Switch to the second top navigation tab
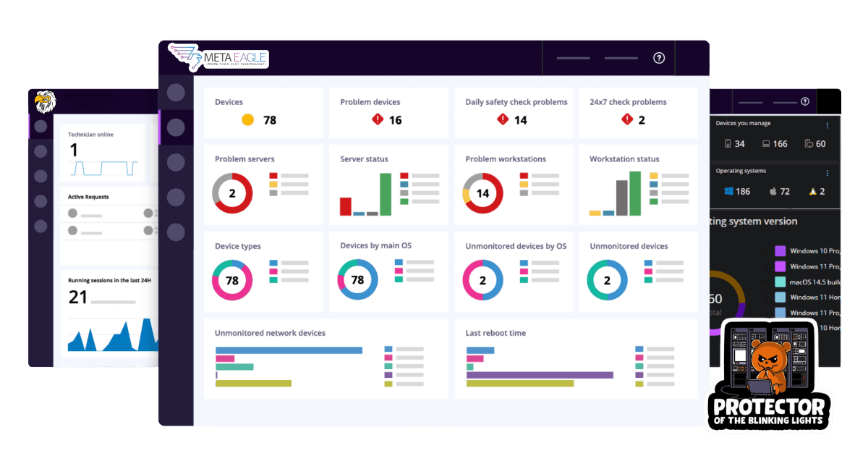 [621, 58]
